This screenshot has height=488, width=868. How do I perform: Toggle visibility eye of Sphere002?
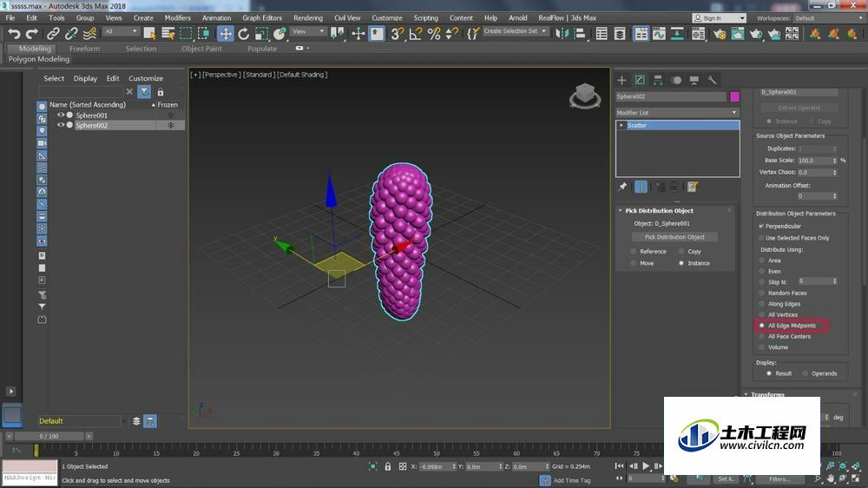point(61,125)
